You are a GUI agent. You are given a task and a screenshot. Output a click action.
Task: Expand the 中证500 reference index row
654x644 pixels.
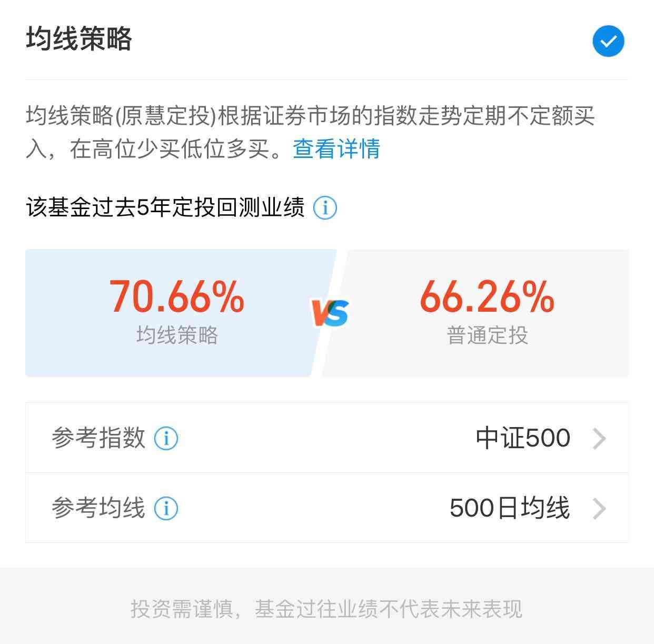tap(598, 438)
